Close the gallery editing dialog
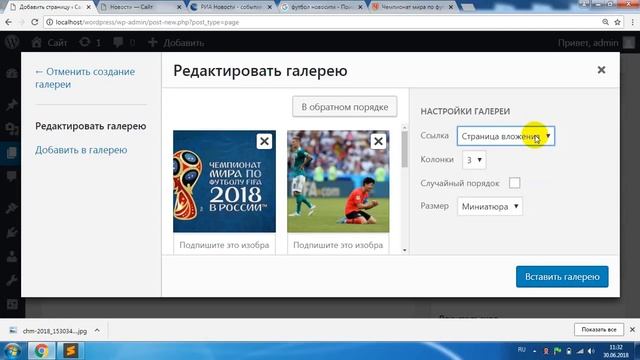The height and width of the screenshot is (360, 640). click(601, 70)
